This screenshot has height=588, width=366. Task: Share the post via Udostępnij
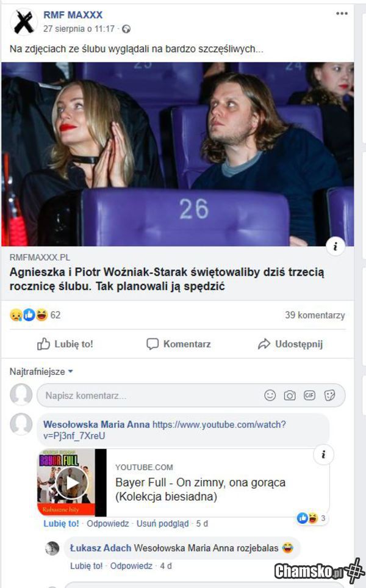click(290, 344)
